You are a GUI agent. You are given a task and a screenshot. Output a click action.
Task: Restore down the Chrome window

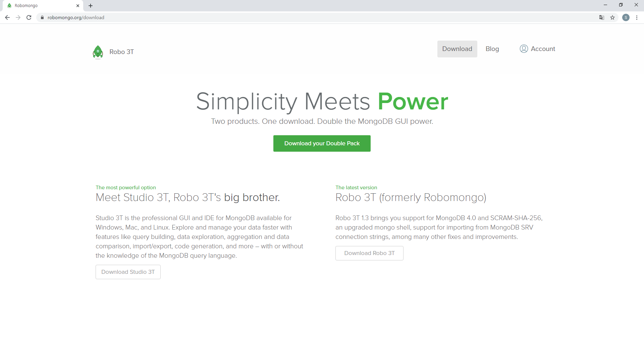621,5
